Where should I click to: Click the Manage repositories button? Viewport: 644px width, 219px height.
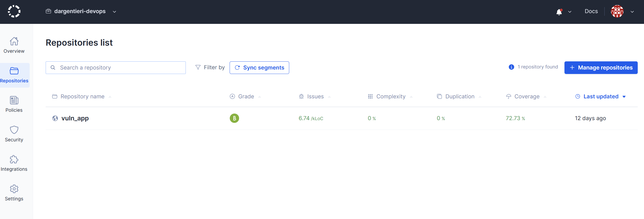[601, 68]
